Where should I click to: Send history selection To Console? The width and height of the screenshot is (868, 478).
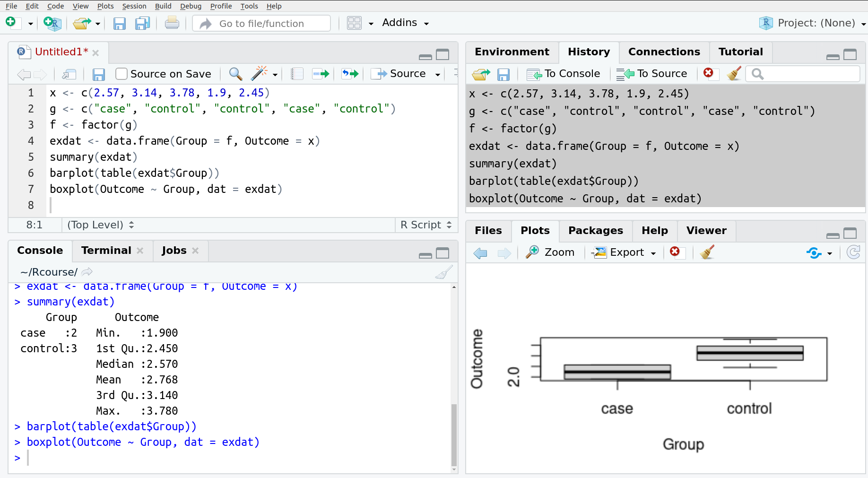pyautogui.click(x=563, y=74)
